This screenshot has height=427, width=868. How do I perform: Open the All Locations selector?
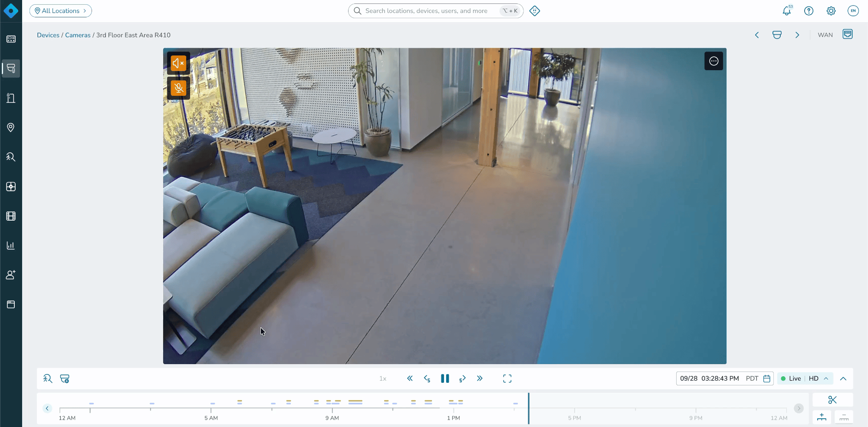[x=61, y=11]
